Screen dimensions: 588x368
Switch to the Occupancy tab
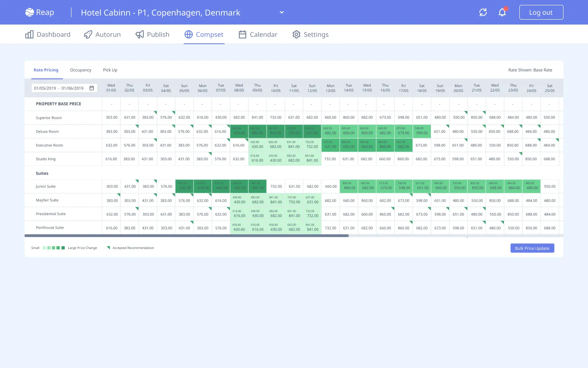(80, 70)
